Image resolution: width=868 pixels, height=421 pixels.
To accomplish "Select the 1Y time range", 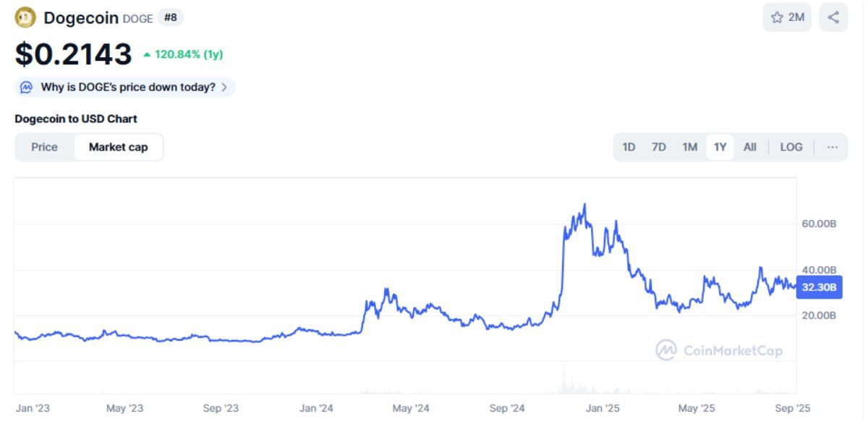I will [x=720, y=148].
